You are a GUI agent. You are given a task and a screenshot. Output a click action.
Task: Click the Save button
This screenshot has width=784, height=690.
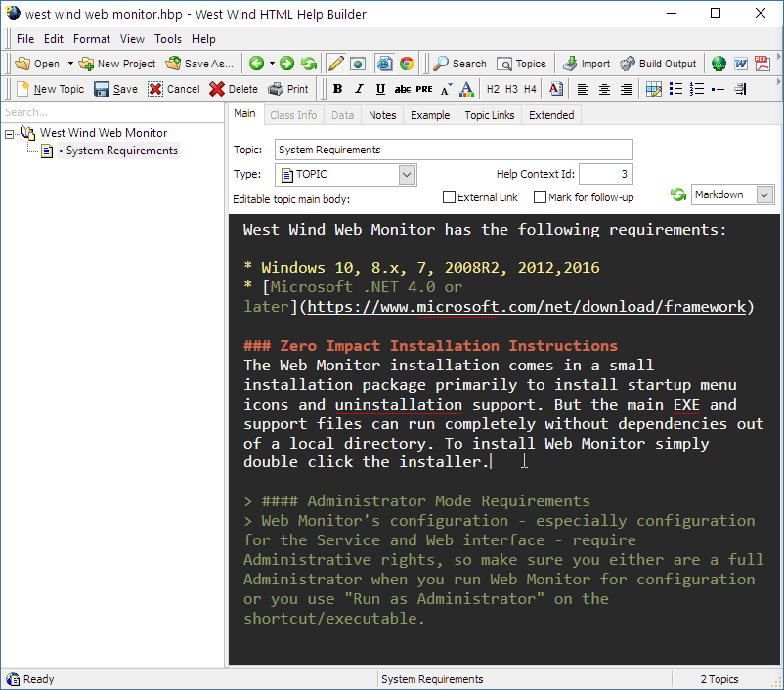pos(116,89)
